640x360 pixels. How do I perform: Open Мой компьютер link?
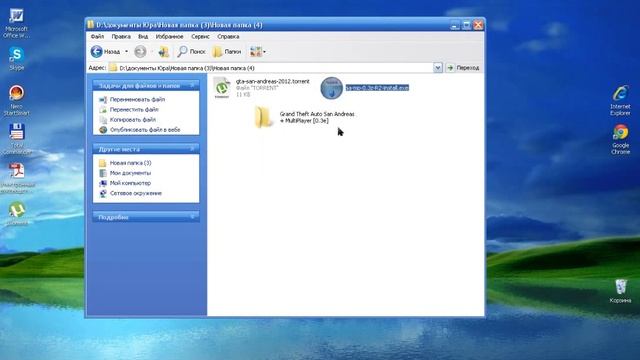tap(130, 183)
